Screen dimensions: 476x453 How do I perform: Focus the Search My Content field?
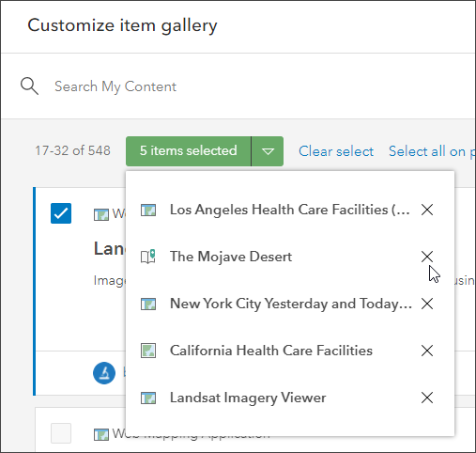[115, 86]
